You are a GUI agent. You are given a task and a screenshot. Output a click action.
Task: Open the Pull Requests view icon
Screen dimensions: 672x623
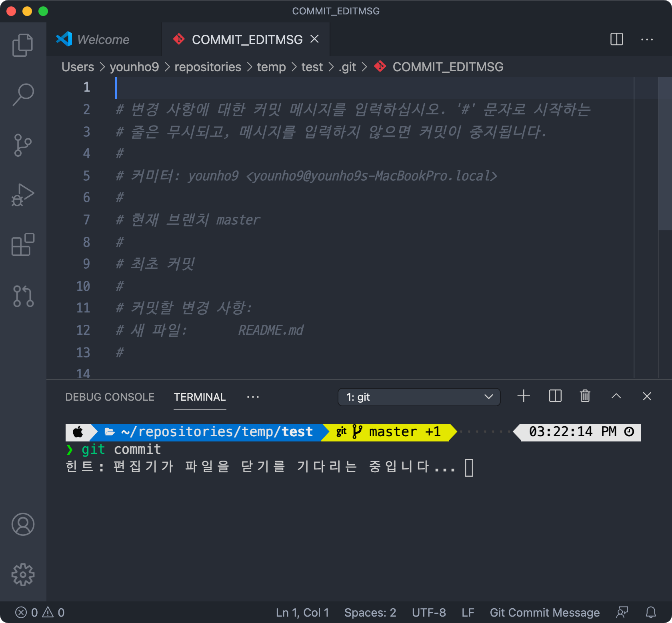(23, 296)
